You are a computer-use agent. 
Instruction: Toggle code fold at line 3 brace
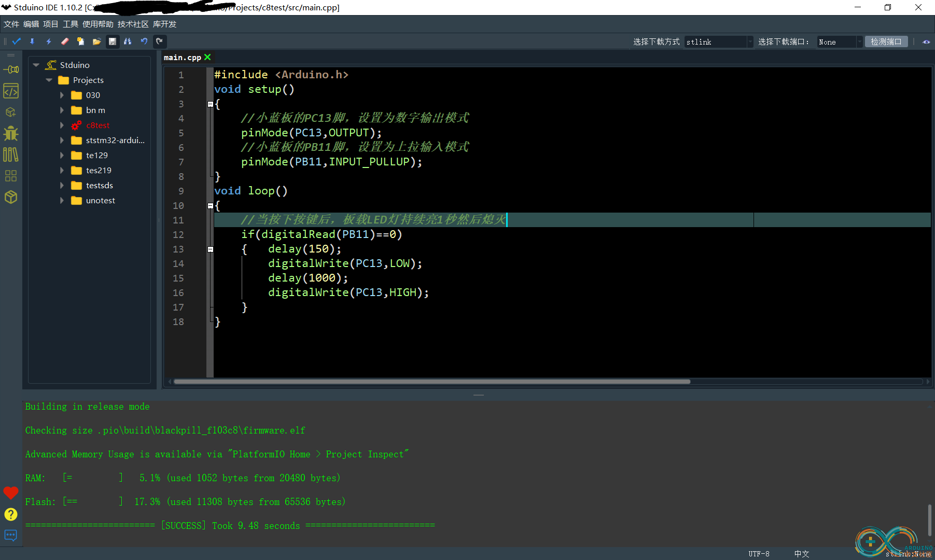point(210,104)
